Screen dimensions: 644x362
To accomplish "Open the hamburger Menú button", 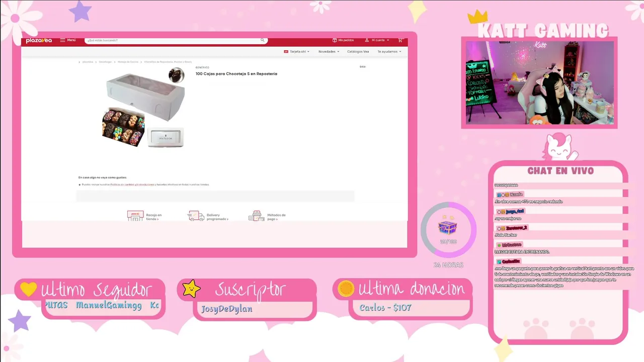I will tap(68, 40).
